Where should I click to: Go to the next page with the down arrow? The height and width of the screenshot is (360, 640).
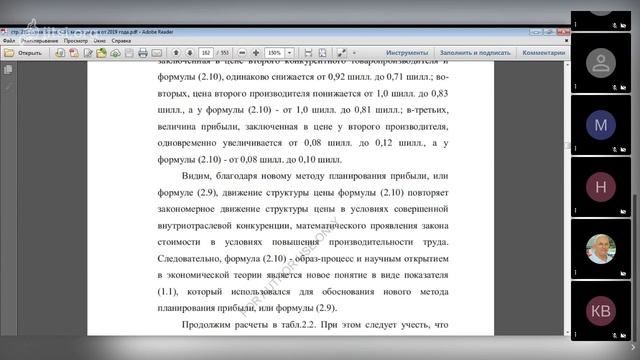pyautogui.click(x=190, y=53)
